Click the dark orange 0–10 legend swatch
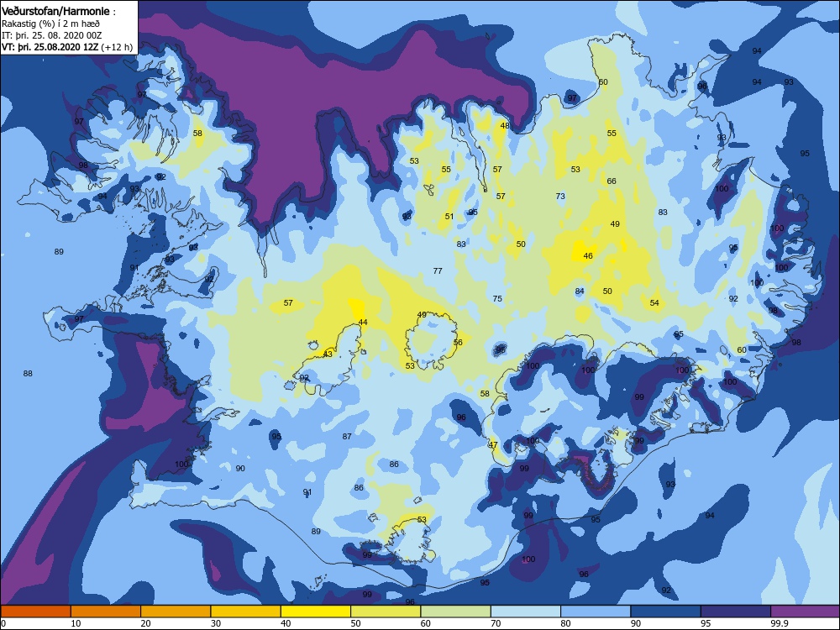 click(36, 612)
